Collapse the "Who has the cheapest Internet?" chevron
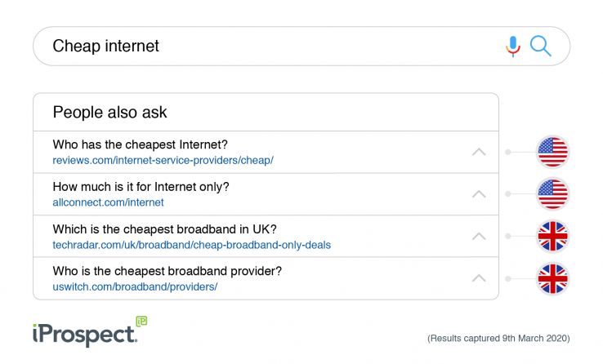603x364 pixels. pos(479,152)
